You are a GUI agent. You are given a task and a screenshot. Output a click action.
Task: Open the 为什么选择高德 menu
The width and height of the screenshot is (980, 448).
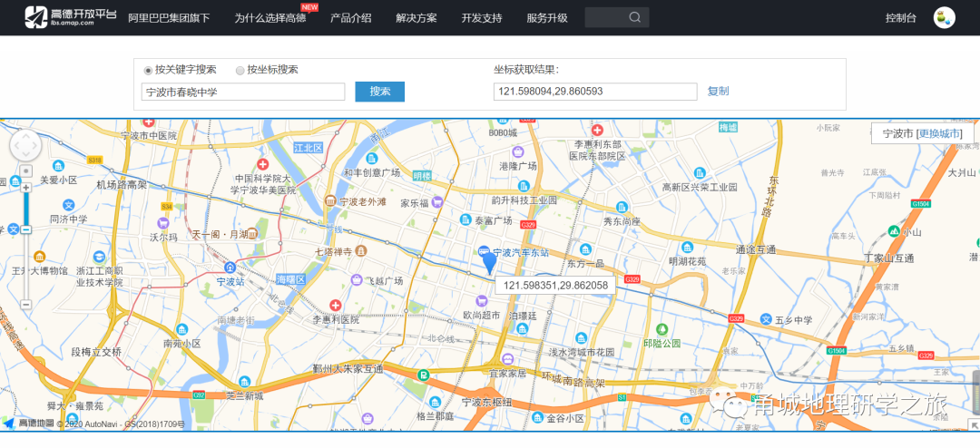[270, 17]
